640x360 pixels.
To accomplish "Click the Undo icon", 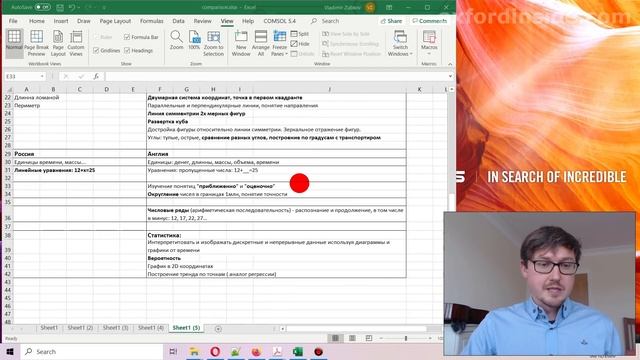I will coord(72,7).
